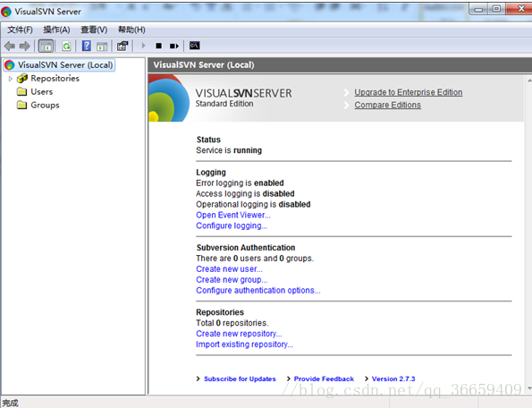Select the Repositories tree item
The image size is (532, 408).
55,79
